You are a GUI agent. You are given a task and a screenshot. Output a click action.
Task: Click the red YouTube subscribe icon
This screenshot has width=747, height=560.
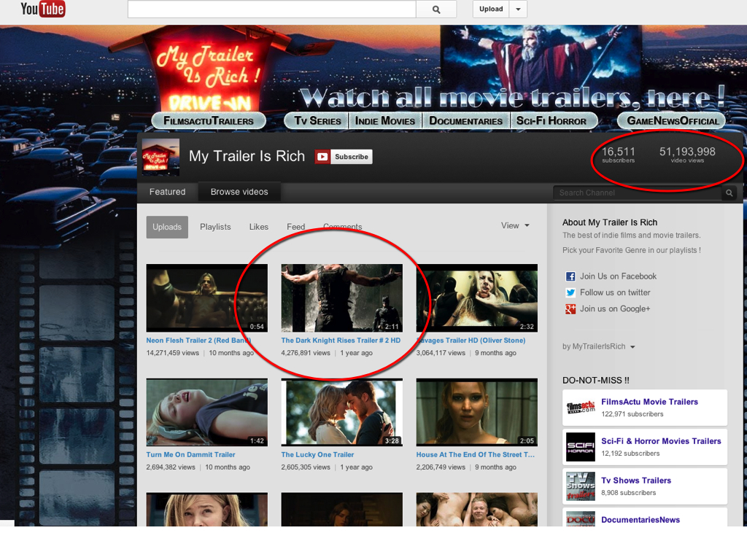(322, 157)
